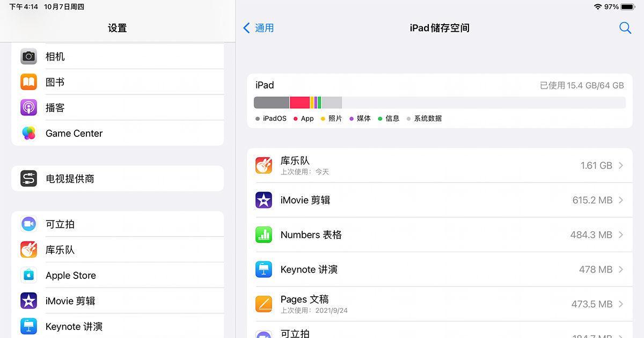Expand Numbers 表格 storage chevron

point(621,235)
